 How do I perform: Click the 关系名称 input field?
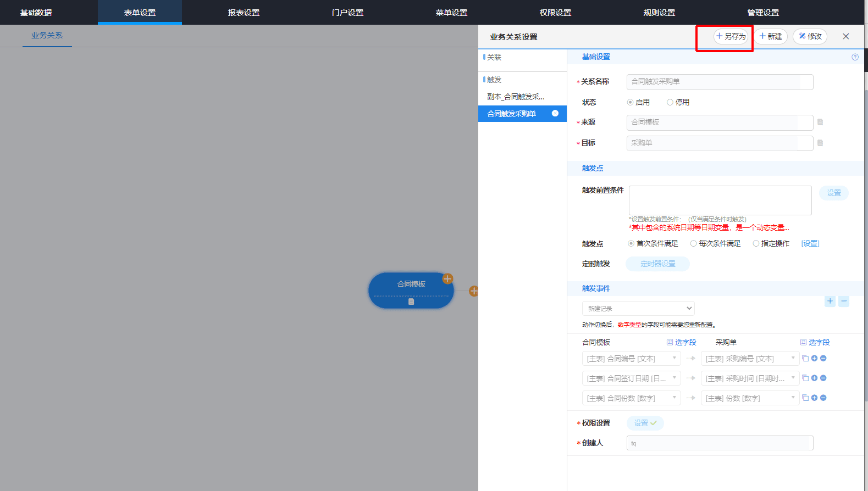720,82
